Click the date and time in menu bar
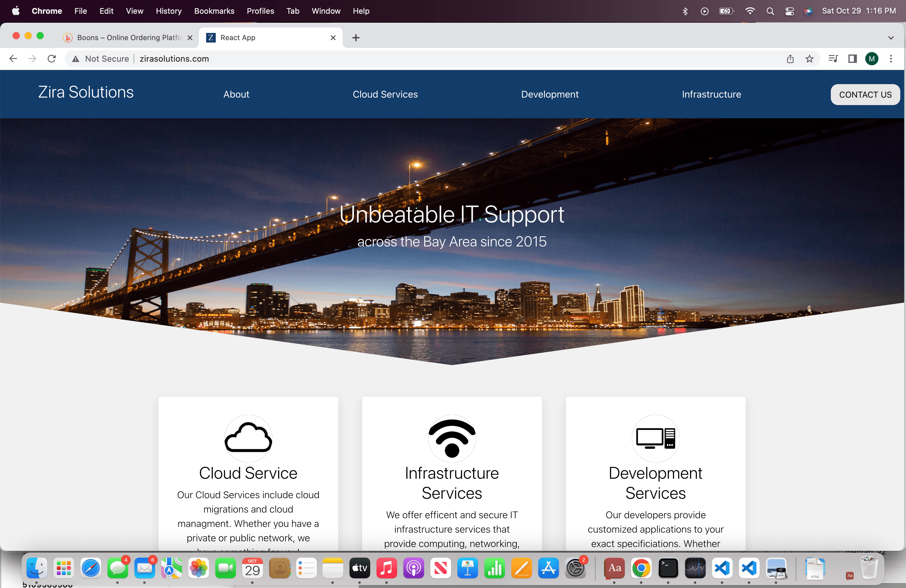Viewport: 906px width, 588px height. point(859,11)
